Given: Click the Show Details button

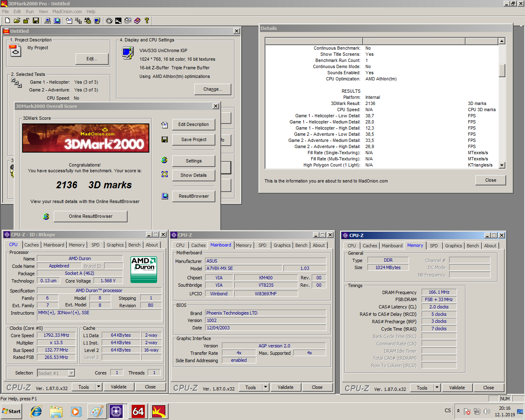Looking at the screenshot, I should pyautogui.click(x=194, y=175).
